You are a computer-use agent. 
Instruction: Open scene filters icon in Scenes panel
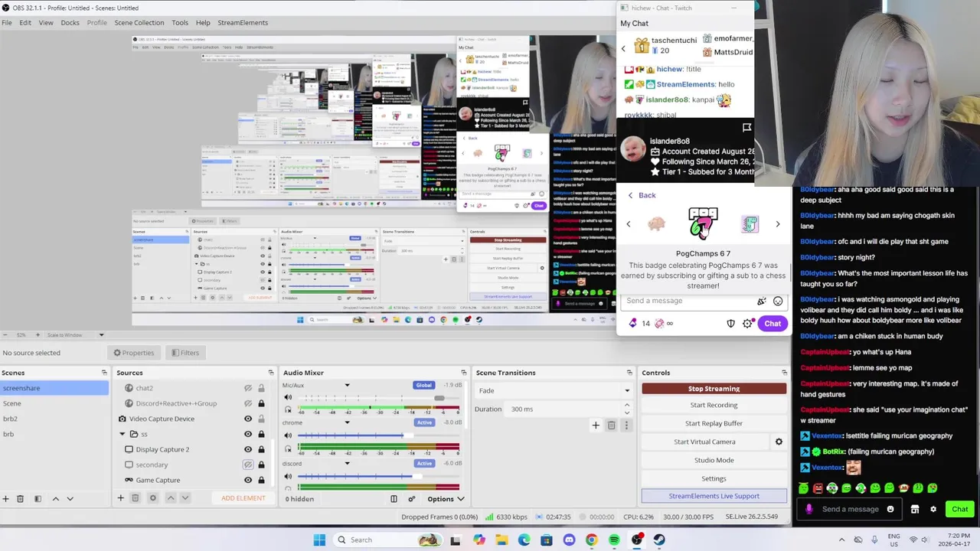[38, 498]
